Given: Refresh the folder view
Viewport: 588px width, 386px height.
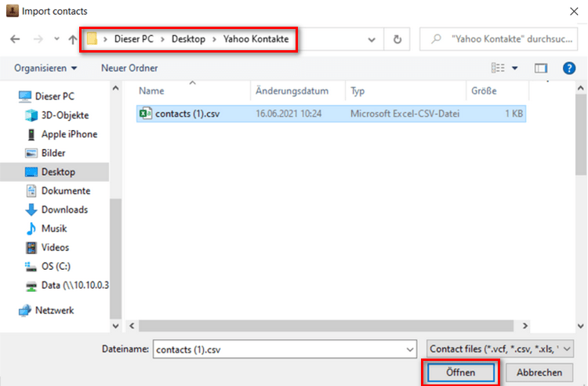Looking at the screenshot, I should pos(397,39).
